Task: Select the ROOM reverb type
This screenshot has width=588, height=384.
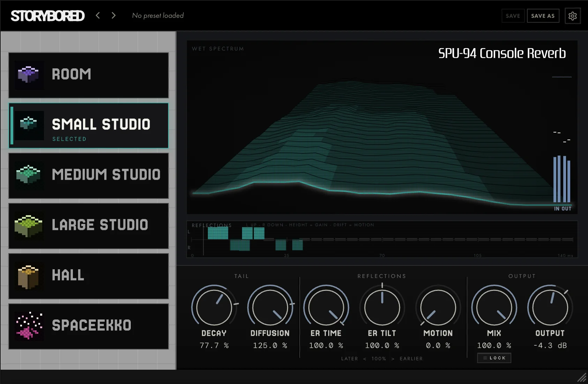Action: click(x=89, y=75)
